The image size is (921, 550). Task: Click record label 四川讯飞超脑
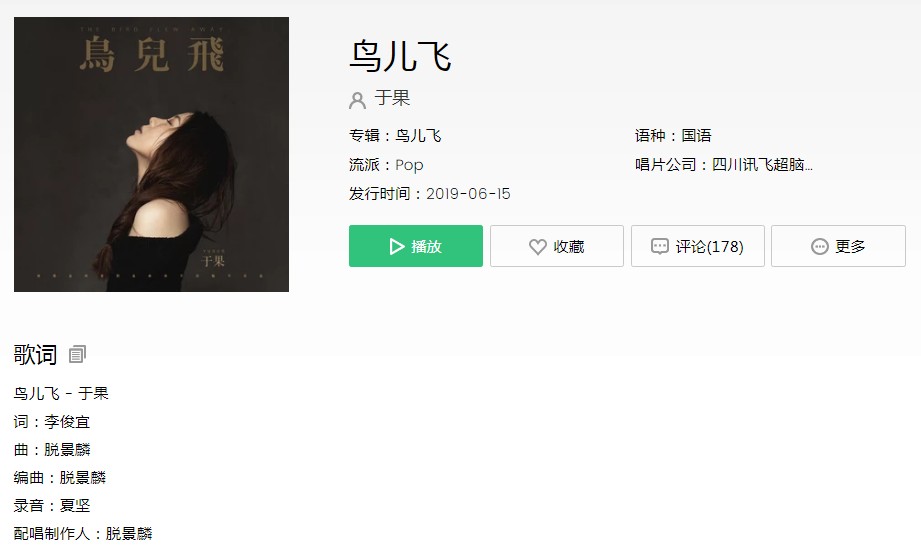(x=762, y=165)
